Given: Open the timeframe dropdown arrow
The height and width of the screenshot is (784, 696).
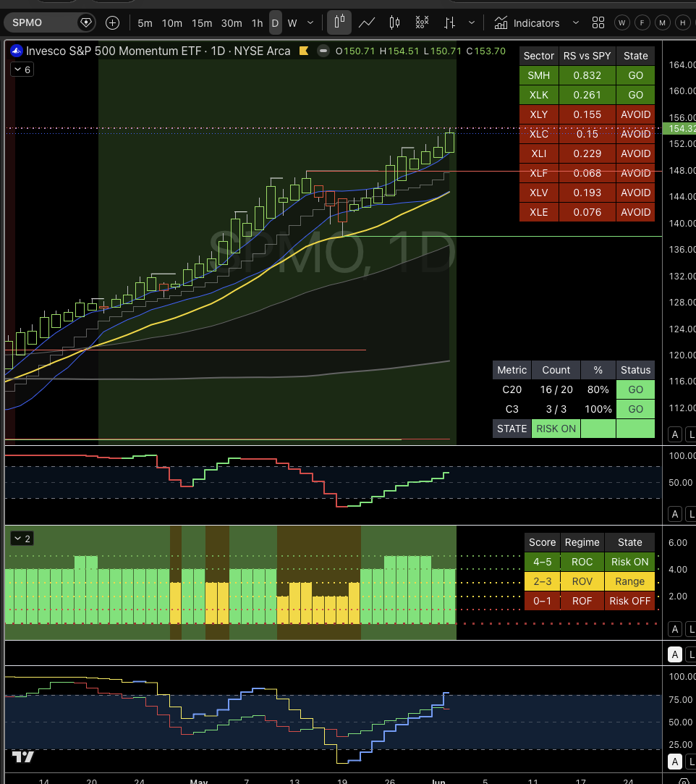Looking at the screenshot, I should pyautogui.click(x=310, y=22).
